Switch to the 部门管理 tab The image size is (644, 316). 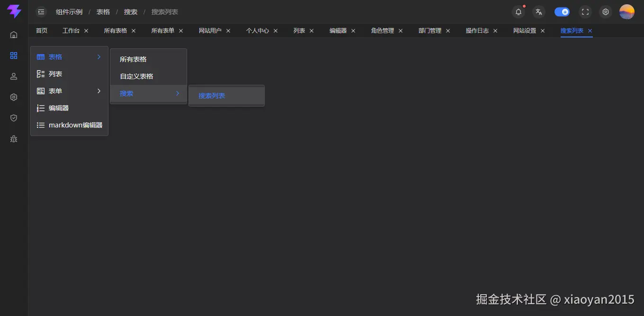[x=430, y=31]
